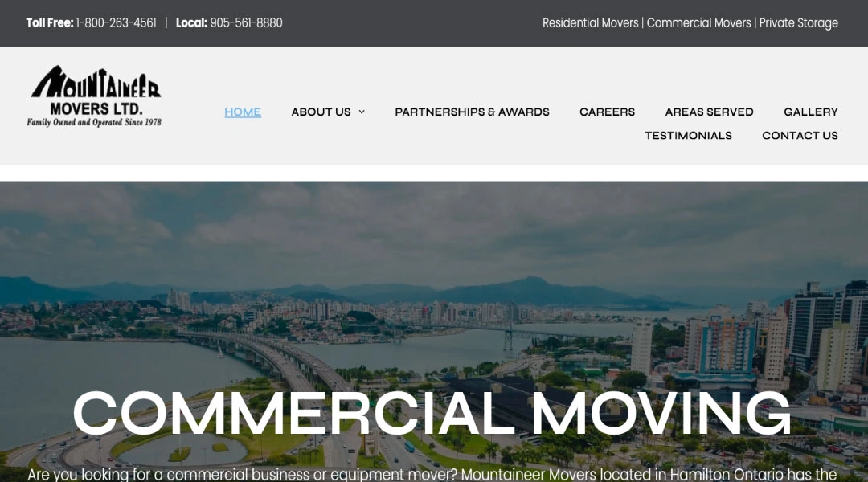Image resolution: width=868 pixels, height=482 pixels.
Task: Visit the CAREERS page
Action: [607, 112]
